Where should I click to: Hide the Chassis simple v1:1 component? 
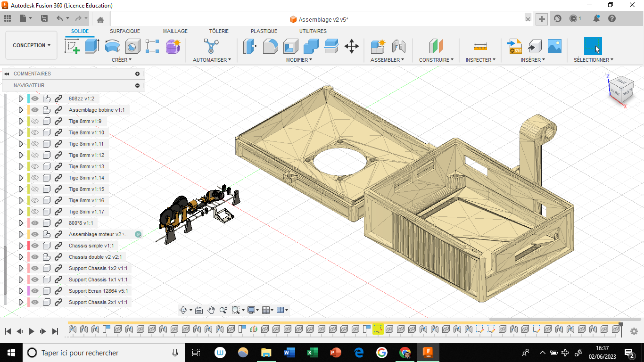pos(35,246)
